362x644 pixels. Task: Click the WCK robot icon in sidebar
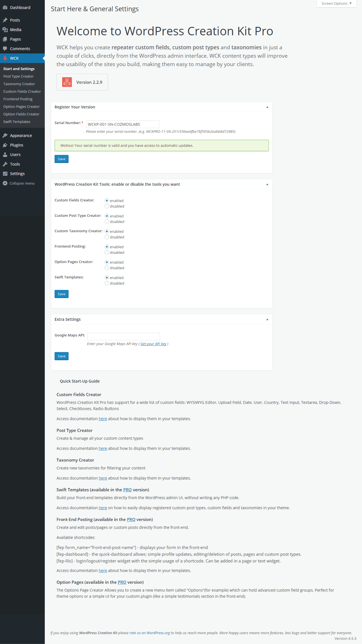(5, 58)
